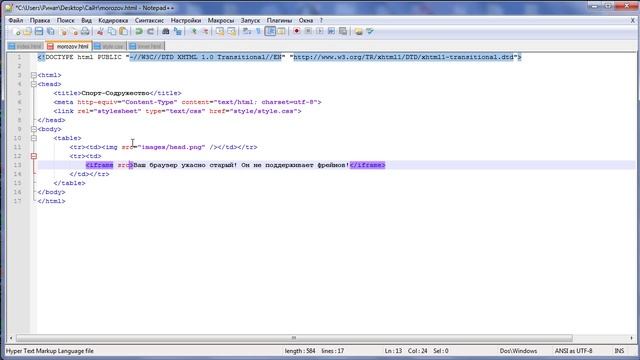Print the document using toolbar icon
Viewport: 640px width, 360px height.
(85, 31)
